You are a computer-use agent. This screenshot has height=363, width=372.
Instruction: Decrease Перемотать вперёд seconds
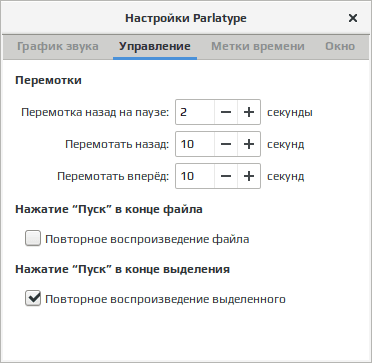[x=226, y=176]
